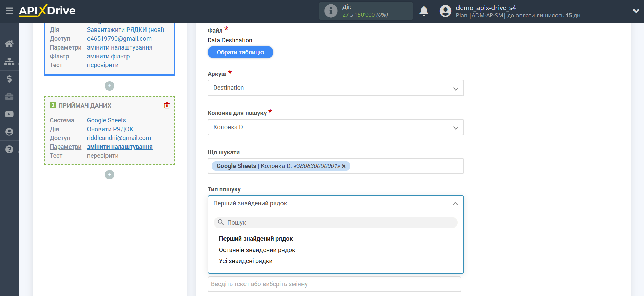
Task: Open the briefcase sidebar icon
Action: point(9,97)
